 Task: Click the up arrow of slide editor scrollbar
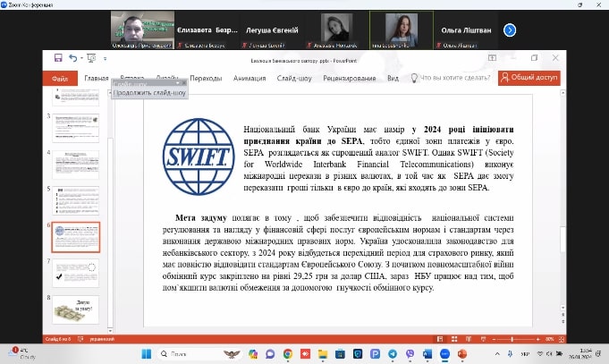[x=562, y=93]
